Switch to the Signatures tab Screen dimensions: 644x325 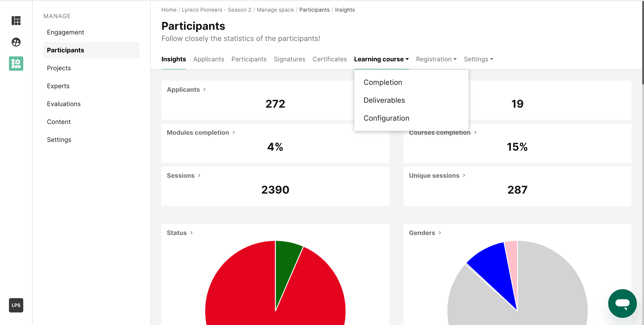point(290,59)
